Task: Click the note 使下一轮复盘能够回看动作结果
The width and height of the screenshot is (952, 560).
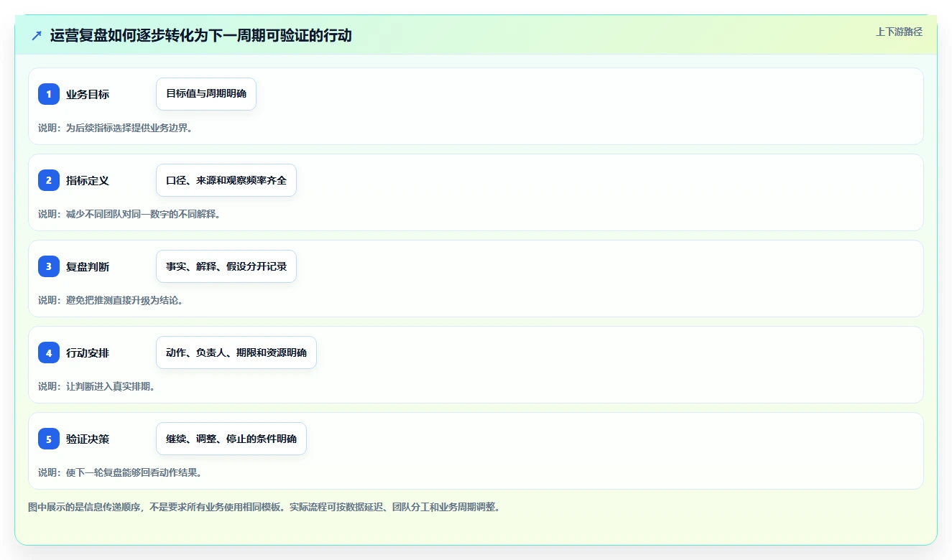Action: [134, 472]
